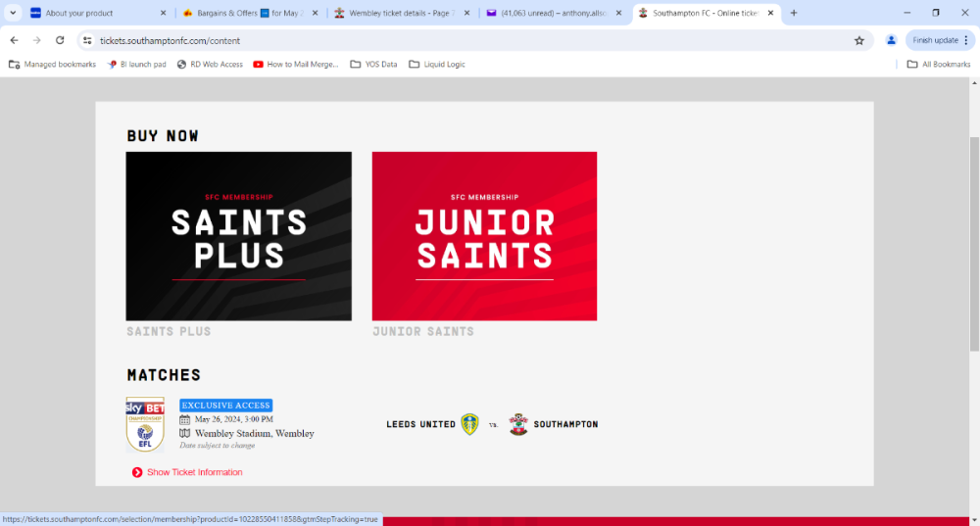Screen dimensions: 980x526
Task: Switch to Wembley ticket details tab
Action: [x=397, y=13]
